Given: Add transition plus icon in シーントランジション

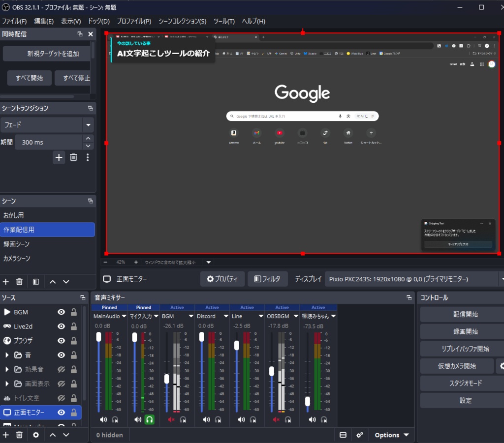Looking at the screenshot, I should pyautogui.click(x=59, y=157).
